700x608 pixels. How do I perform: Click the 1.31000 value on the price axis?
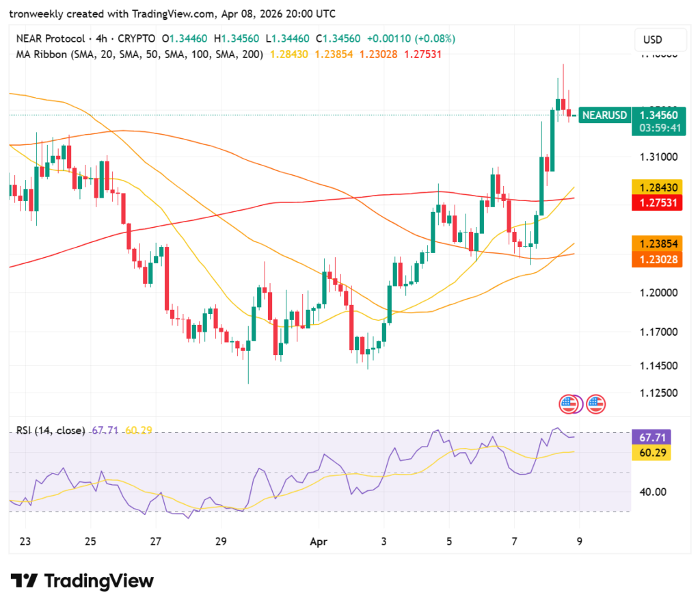tap(658, 157)
